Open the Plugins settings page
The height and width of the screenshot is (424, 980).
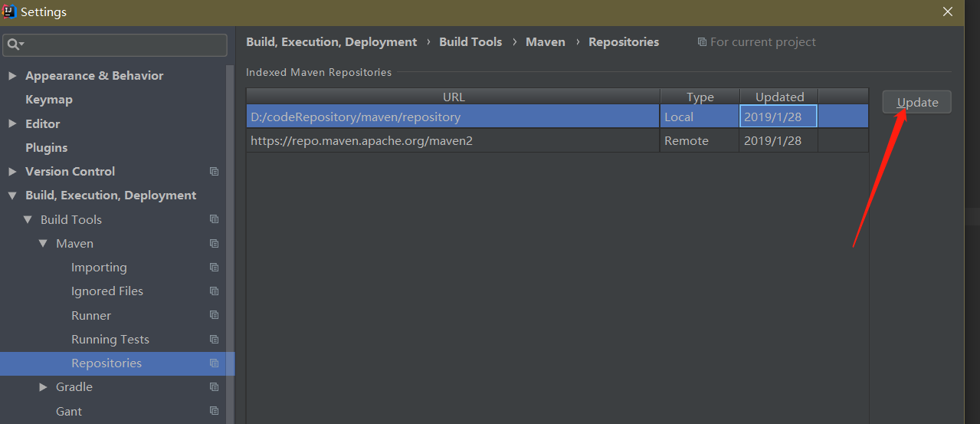(46, 147)
